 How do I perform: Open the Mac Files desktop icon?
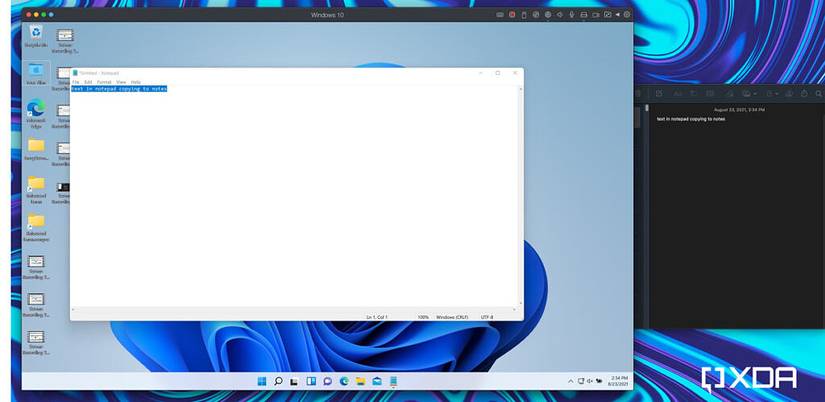click(36, 73)
